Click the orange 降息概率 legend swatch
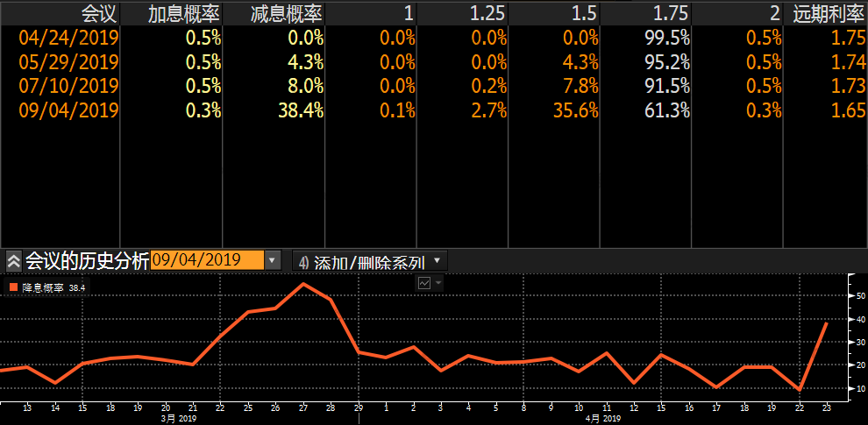The image size is (868, 425). 13,287
